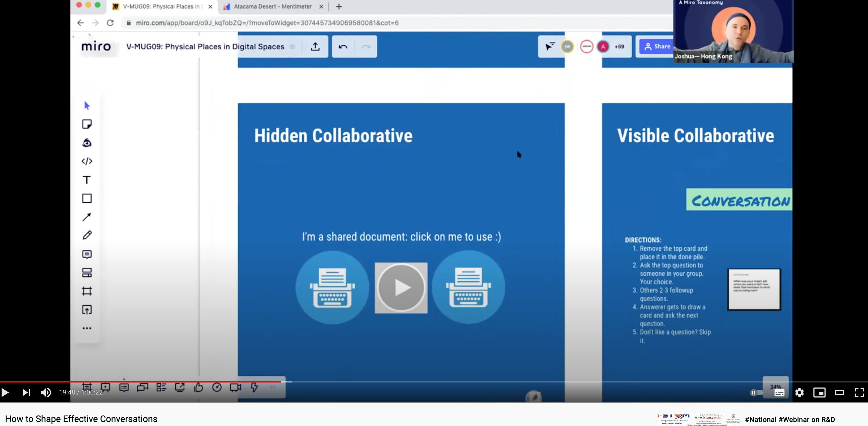Click the left typewriter shared document icon
Screen dimensions: 868x426
[332, 287]
